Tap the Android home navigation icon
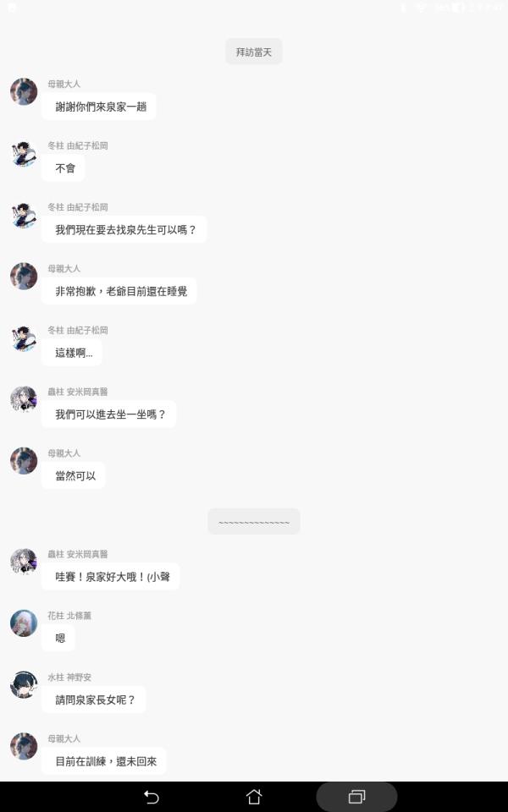This screenshot has height=812, width=508. point(254,797)
